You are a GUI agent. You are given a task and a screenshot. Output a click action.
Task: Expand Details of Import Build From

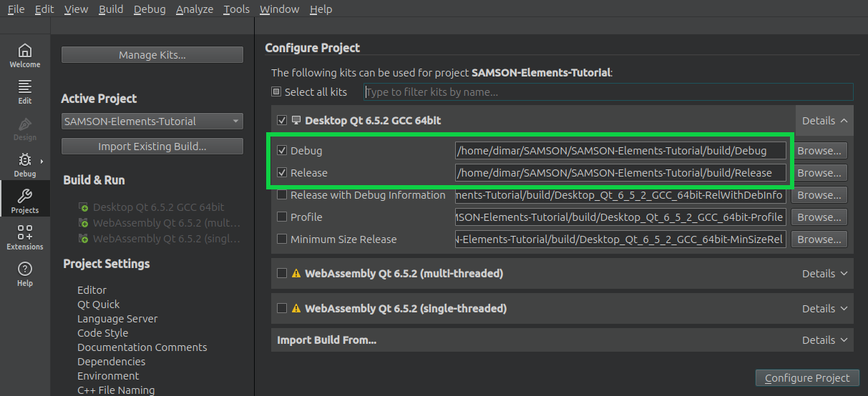[x=824, y=340]
